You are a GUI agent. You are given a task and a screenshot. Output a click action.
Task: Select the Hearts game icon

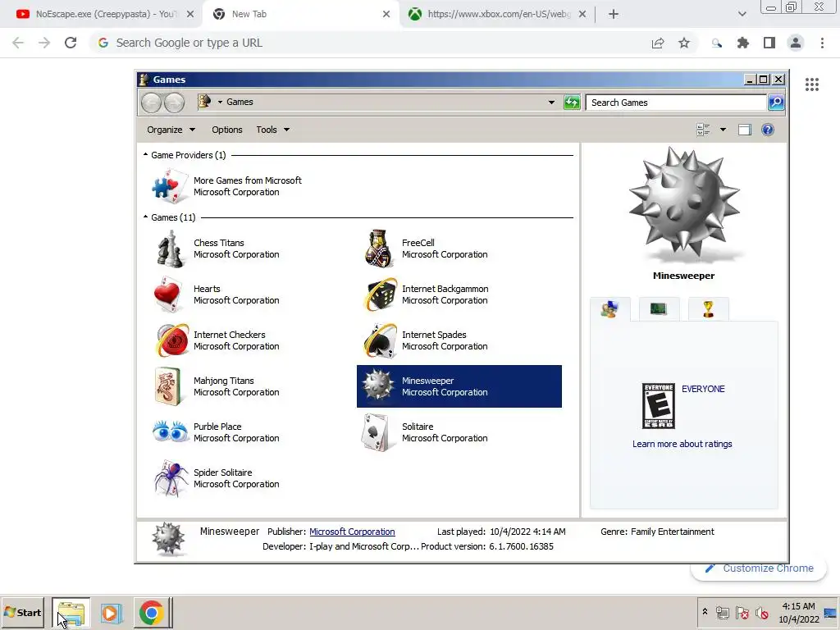tap(168, 294)
